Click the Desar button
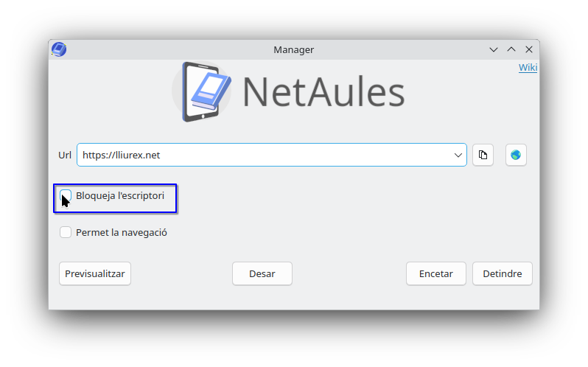The height and width of the screenshot is (367, 588). click(x=262, y=273)
